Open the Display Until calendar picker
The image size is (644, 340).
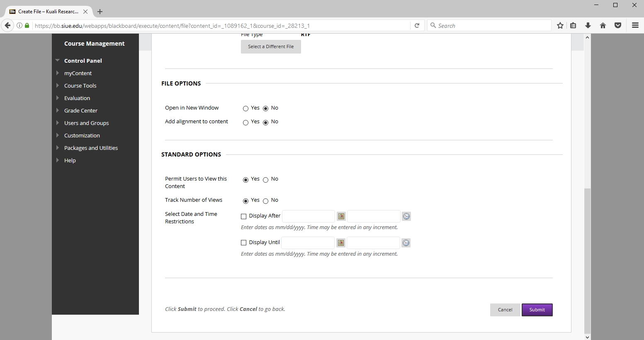(341, 243)
